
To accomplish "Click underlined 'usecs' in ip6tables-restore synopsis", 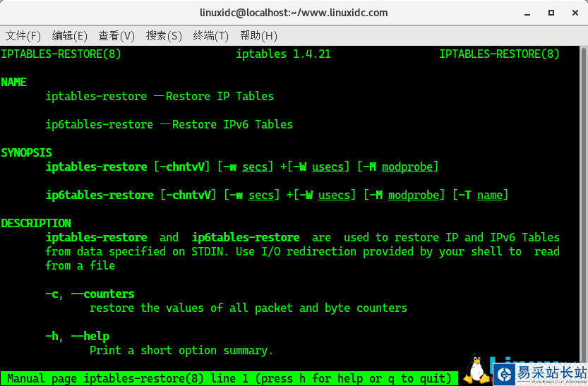I will [334, 195].
